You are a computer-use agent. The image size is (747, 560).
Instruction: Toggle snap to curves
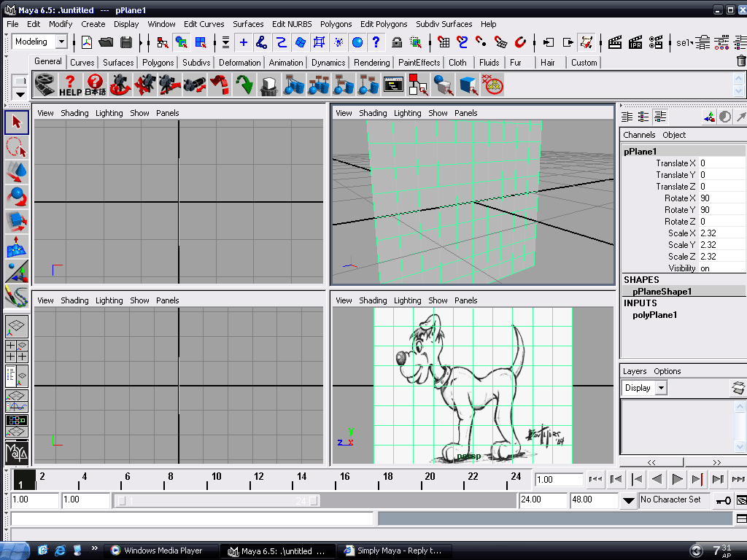click(462, 42)
